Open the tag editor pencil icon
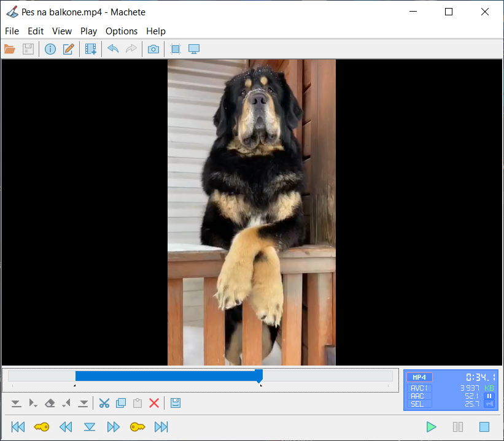Image resolution: width=504 pixels, height=441 pixels. (x=68, y=49)
